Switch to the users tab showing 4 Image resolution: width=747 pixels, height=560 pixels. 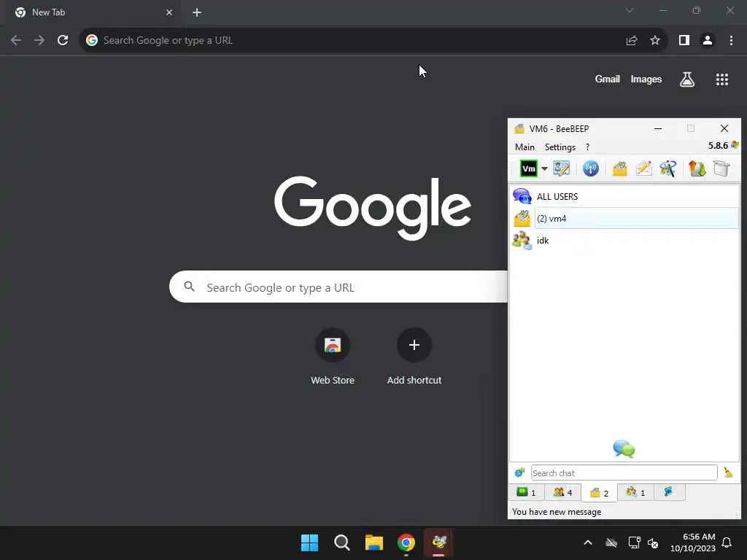[x=562, y=492]
